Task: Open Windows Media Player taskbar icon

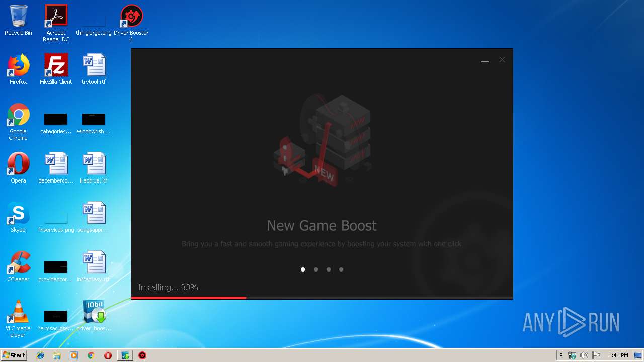Action: [74, 355]
